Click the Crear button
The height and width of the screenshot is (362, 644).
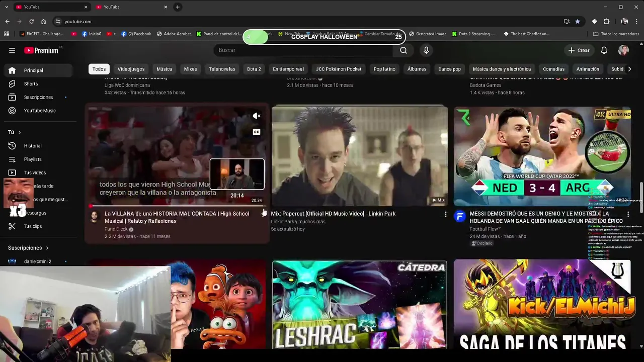[x=579, y=50]
